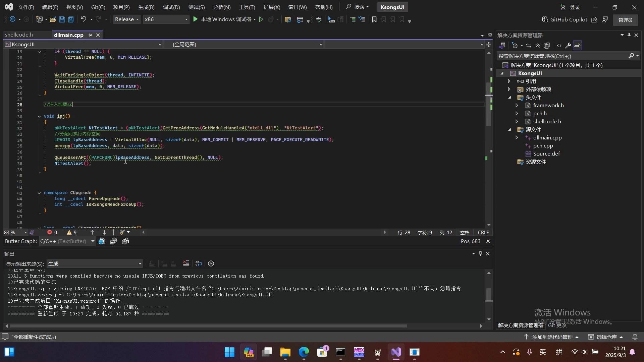Image resolution: width=644 pixels, height=362 pixels.
Task: Toggle show all files icon
Action: click(x=547, y=46)
